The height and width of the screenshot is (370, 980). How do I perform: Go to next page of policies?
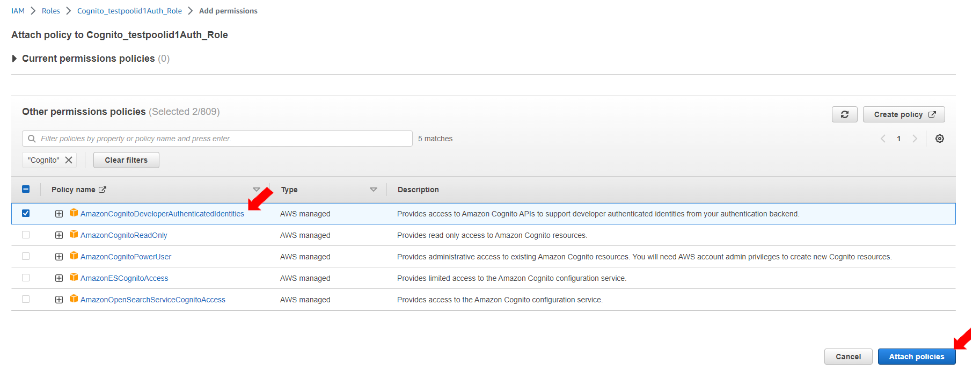pyautogui.click(x=915, y=139)
